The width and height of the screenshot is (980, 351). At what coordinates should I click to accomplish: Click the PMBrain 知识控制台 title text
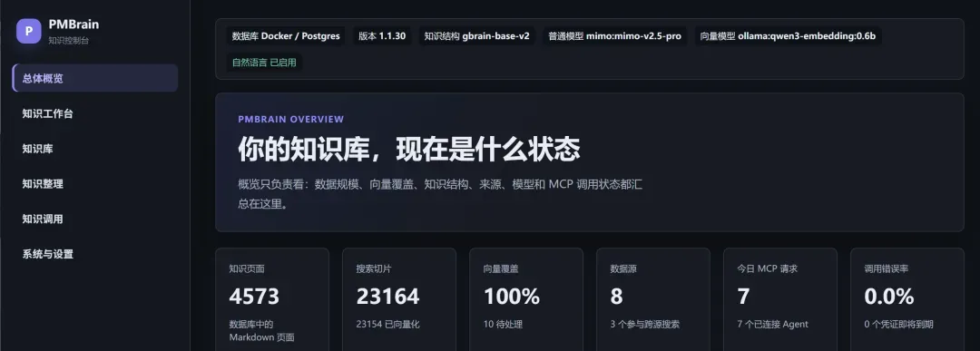73,31
